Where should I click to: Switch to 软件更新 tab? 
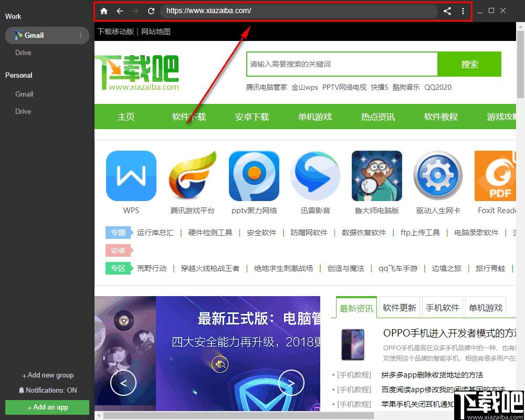click(x=399, y=308)
